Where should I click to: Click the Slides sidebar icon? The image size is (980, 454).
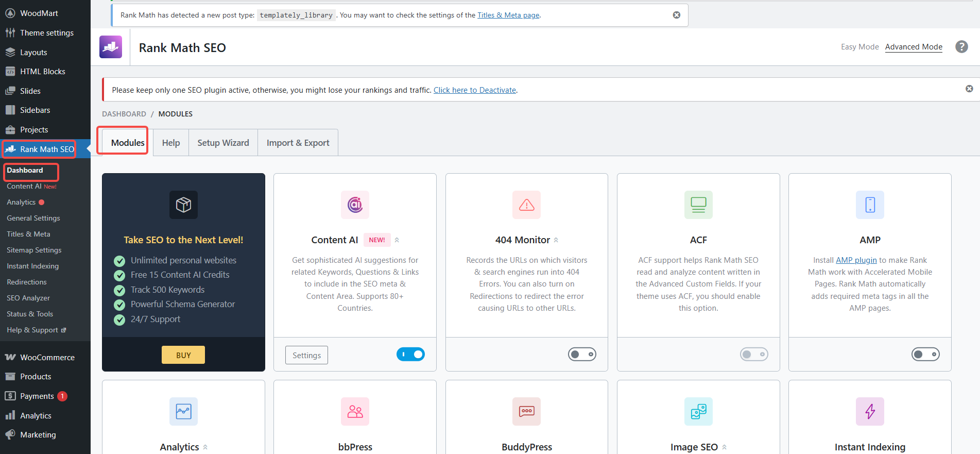(10, 91)
